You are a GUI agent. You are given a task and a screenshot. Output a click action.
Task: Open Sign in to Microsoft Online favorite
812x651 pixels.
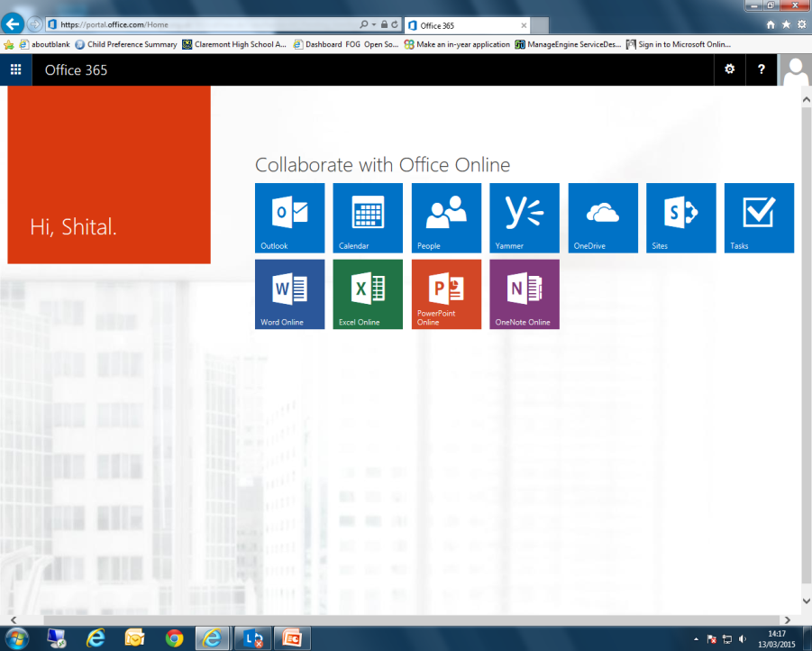(x=679, y=44)
